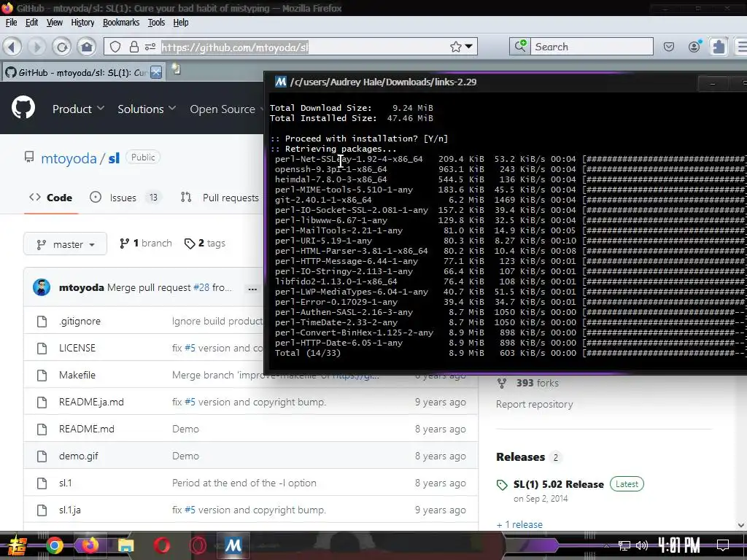The width and height of the screenshot is (747, 560).
Task: Click the GitHub octocat logo
Action: point(23,108)
